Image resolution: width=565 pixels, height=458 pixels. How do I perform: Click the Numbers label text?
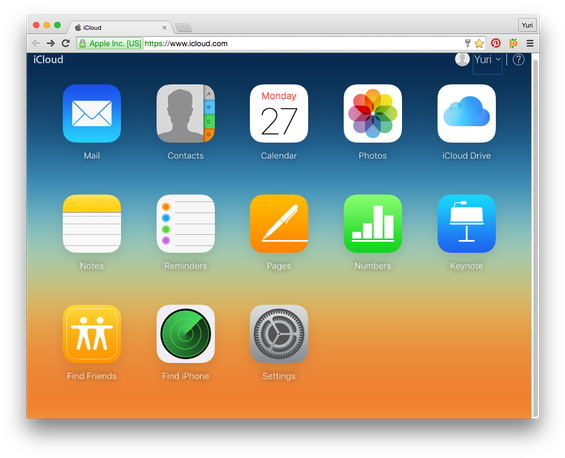point(373,266)
